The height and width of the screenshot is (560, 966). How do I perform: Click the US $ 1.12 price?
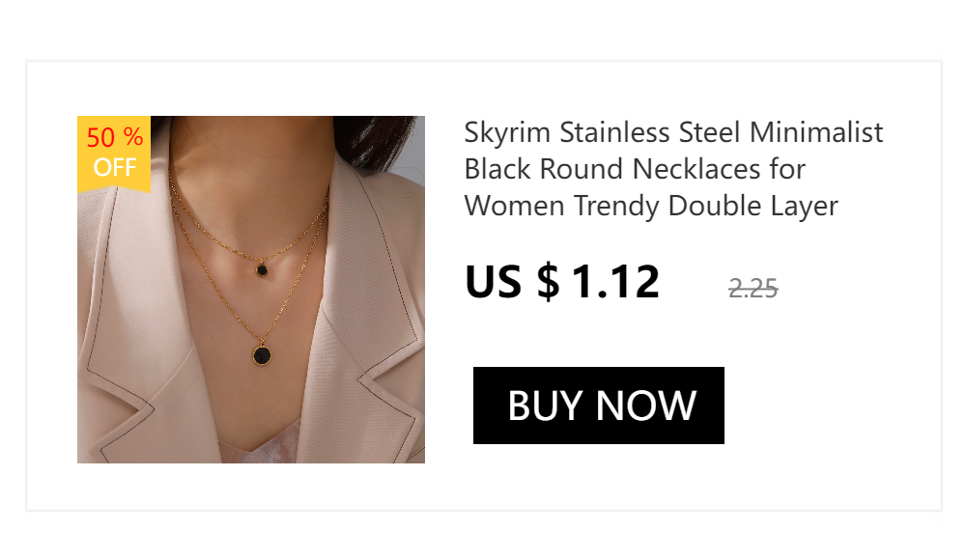coord(562,282)
